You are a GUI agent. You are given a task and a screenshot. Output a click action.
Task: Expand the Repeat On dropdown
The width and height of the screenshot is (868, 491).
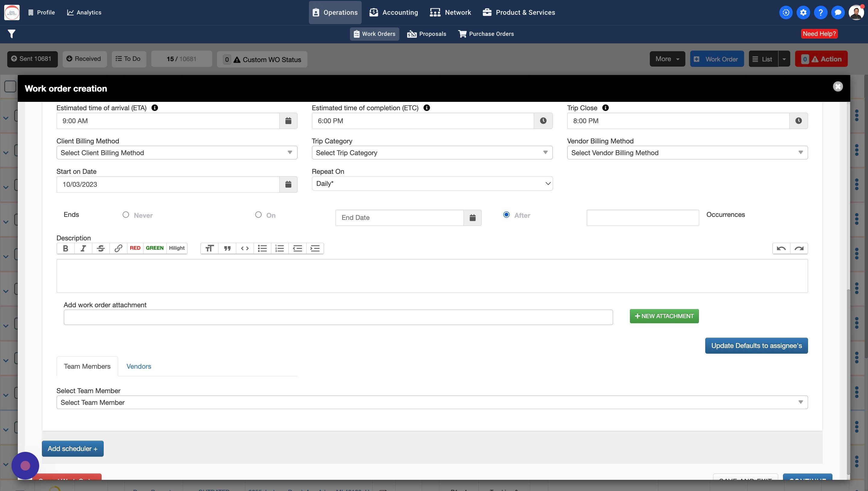tap(432, 183)
